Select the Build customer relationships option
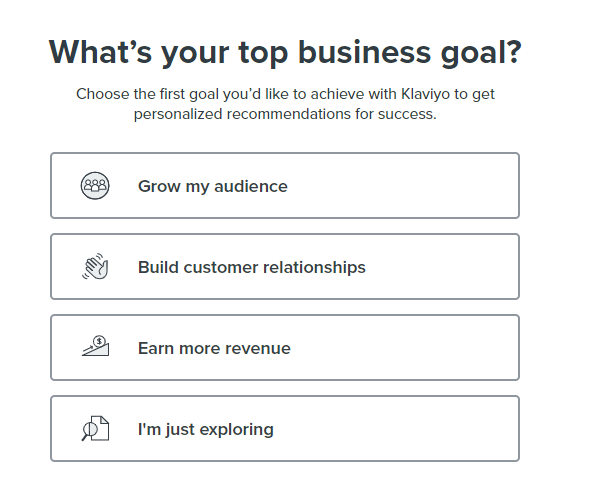This screenshot has width=600, height=491. tap(285, 267)
